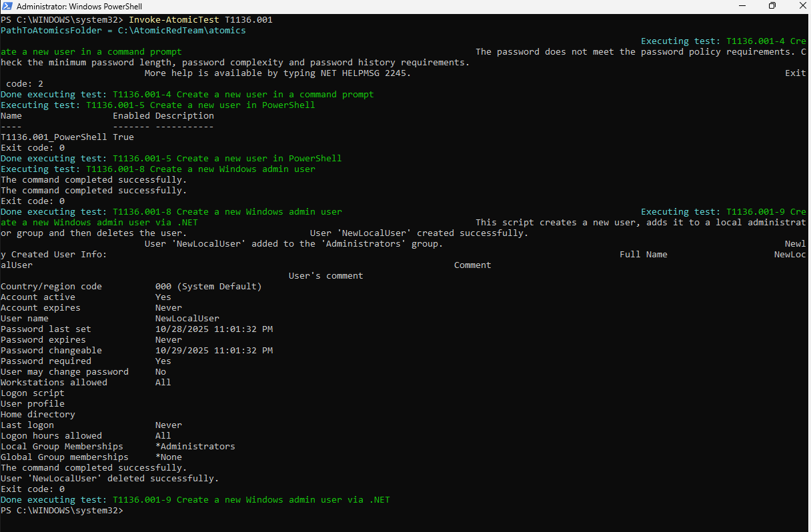The image size is (811, 532).
Task: Restore down the PowerShell window
Action: (772, 6)
